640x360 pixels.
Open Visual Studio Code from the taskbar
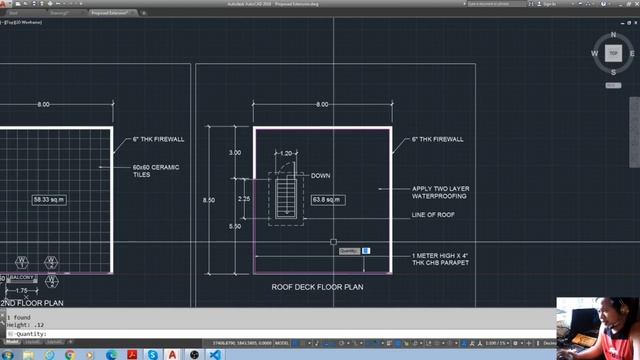click(215, 355)
